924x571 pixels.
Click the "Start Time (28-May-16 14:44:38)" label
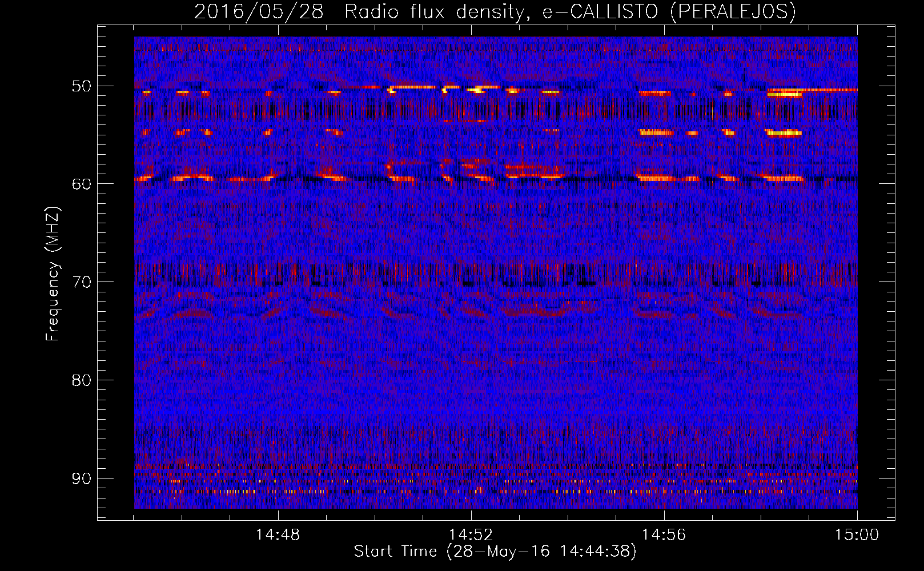(x=495, y=552)
